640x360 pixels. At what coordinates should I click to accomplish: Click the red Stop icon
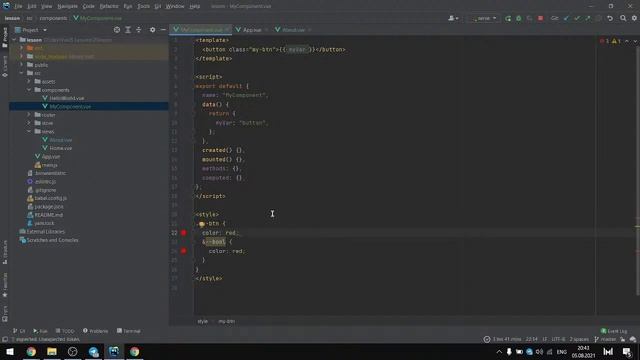pos(540,18)
